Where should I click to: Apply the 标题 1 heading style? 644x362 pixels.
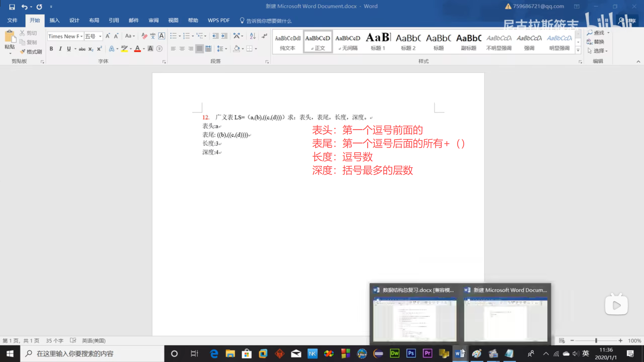[x=378, y=42]
